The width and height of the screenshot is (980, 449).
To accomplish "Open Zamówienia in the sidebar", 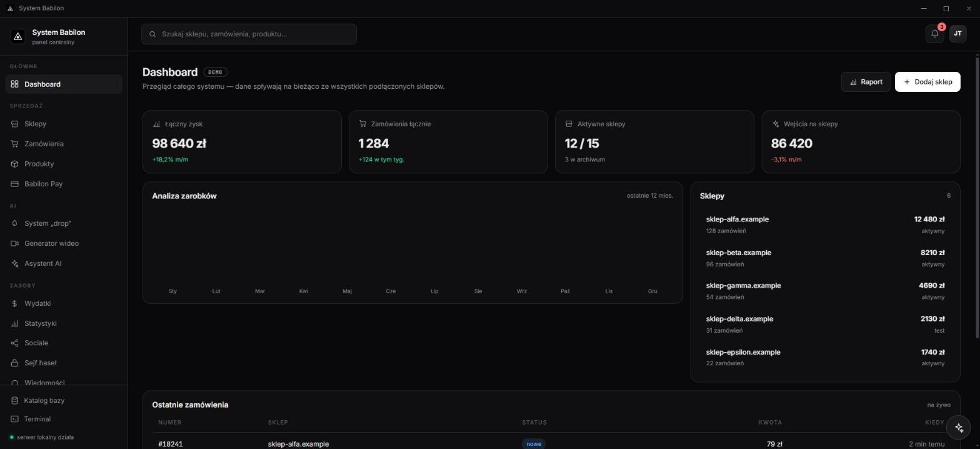I will 64,144.
